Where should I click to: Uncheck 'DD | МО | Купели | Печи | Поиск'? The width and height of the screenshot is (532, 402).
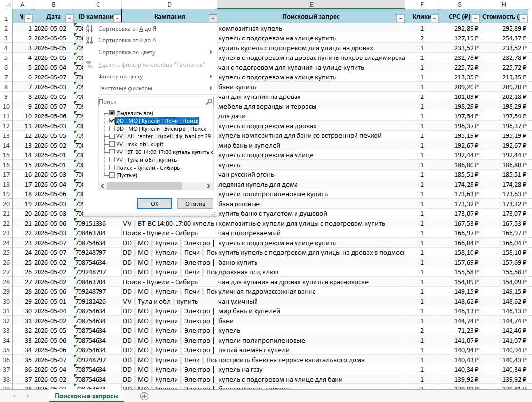pyautogui.click(x=112, y=121)
